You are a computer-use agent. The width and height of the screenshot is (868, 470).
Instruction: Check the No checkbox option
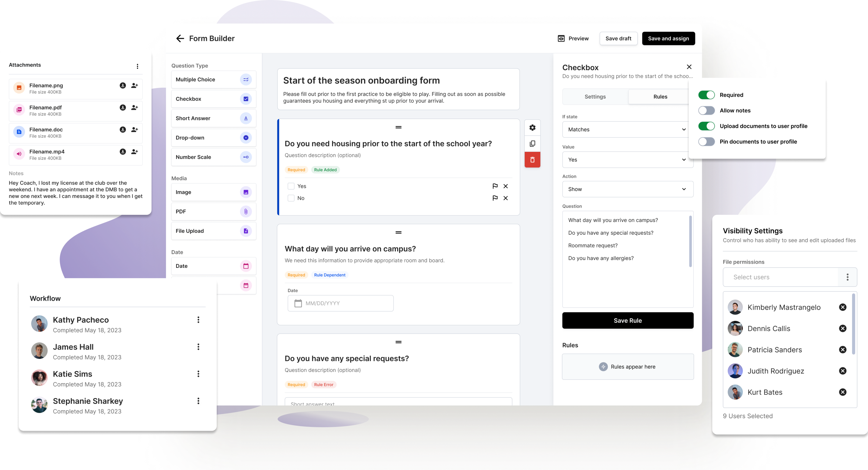click(291, 198)
